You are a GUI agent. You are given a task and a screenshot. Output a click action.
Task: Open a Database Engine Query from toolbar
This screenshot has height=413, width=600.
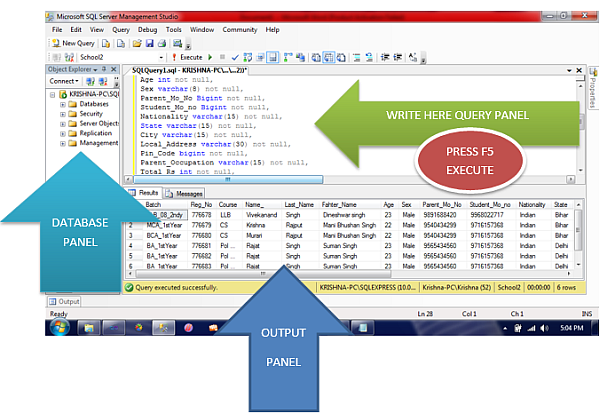(106, 44)
